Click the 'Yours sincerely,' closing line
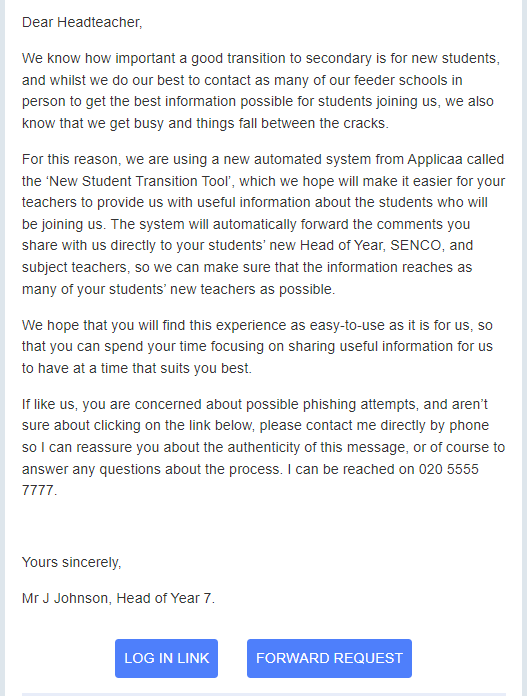The width and height of the screenshot is (527, 696). point(71,562)
